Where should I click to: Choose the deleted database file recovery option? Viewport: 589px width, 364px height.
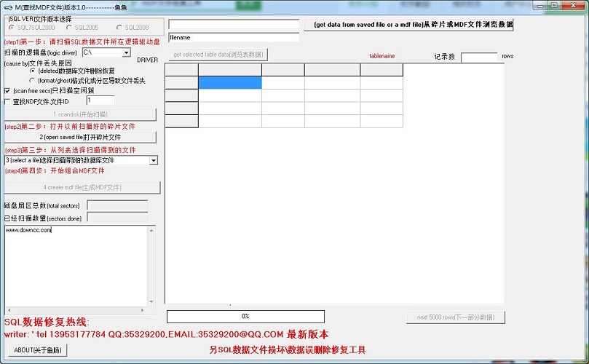pos(33,71)
